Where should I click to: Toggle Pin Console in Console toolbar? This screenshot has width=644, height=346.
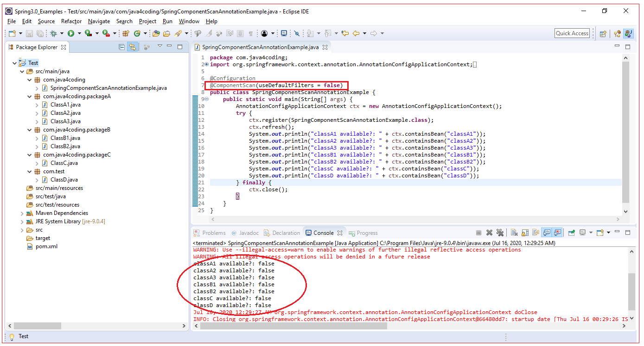(x=572, y=233)
